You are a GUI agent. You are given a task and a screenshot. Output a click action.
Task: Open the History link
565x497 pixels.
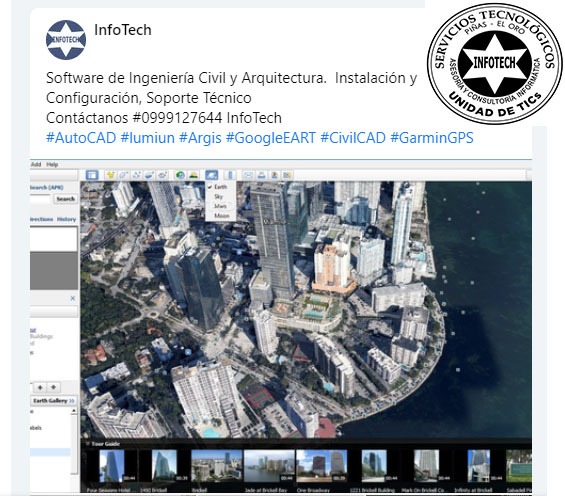(66, 219)
